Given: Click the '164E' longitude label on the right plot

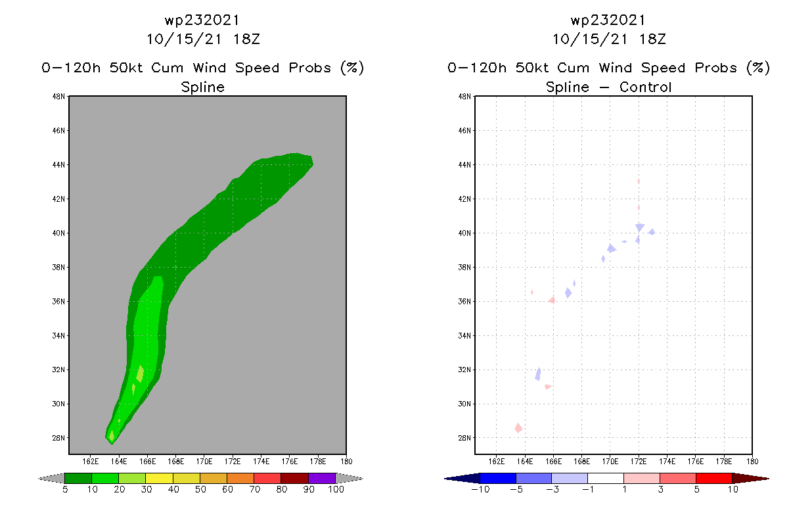Looking at the screenshot, I should click(x=525, y=462).
